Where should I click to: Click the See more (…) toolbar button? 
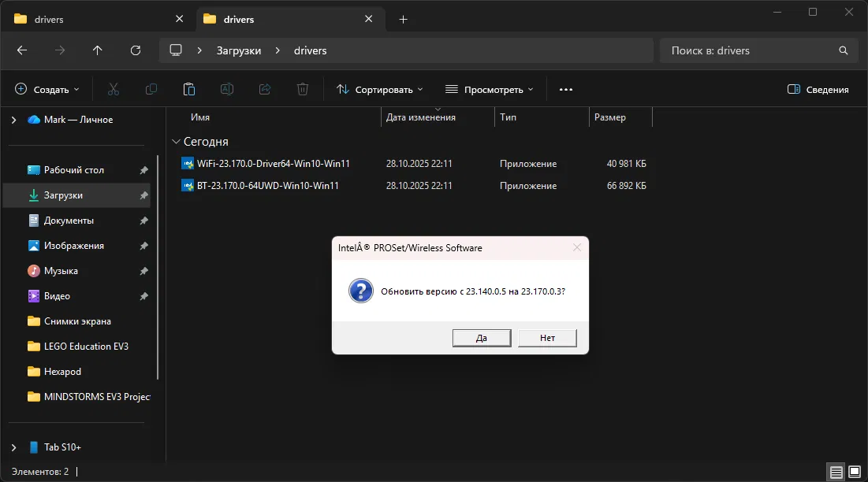[x=565, y=89]
